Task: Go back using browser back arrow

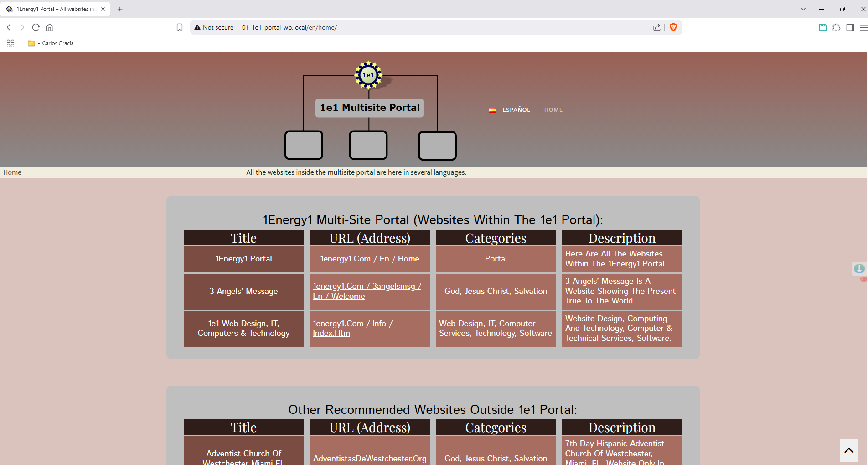Action: tap(9, 27)
